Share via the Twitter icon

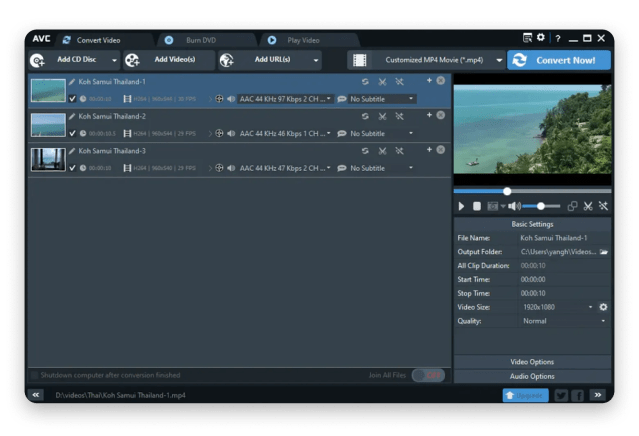click(x=561, y=395)
